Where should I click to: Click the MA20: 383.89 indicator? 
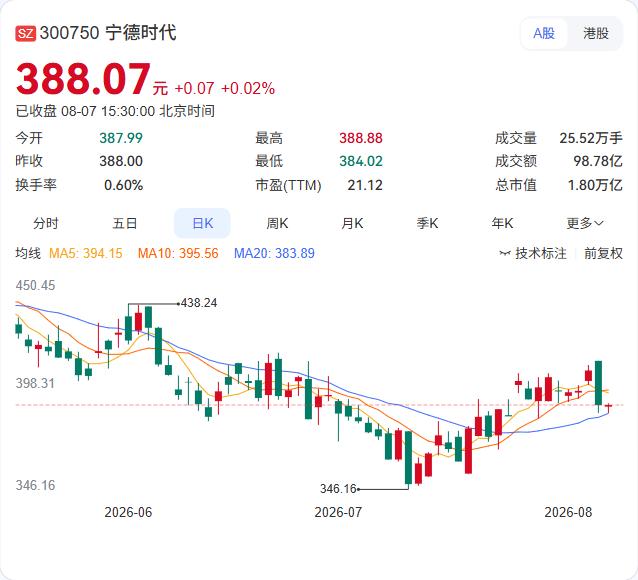tap(274, 254)
